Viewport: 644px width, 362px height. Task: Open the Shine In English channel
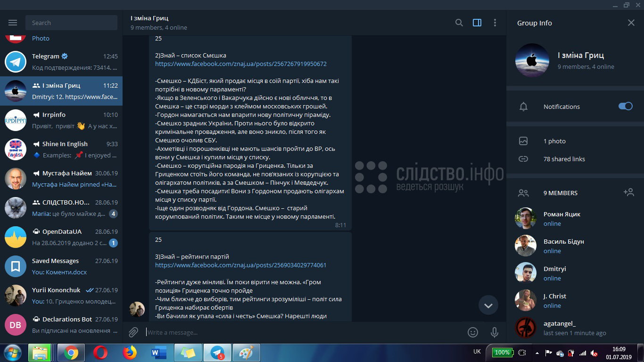(x=61, y=149)
